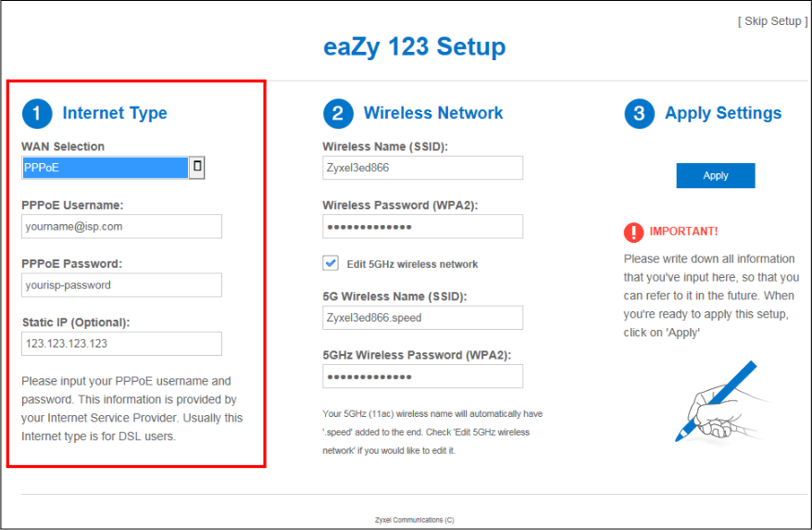
Task: Click the Wireless Network heading
Action: (433, 113)
